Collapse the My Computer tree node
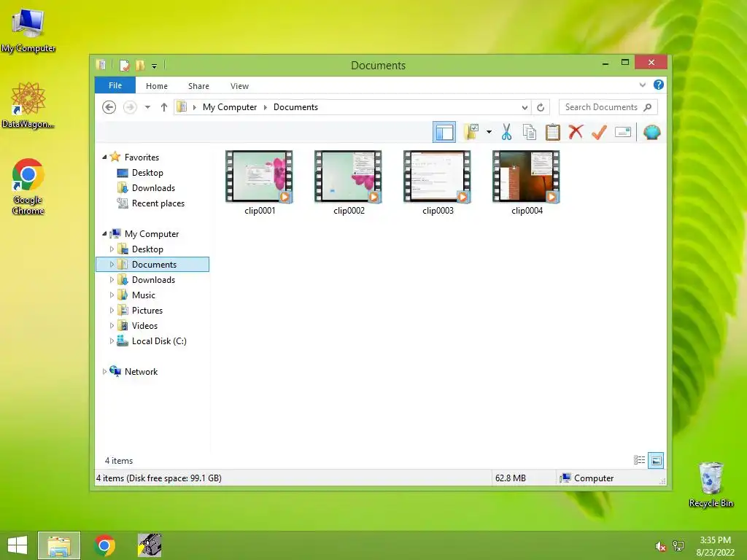Screen dimensions: 747x560 point(104,233)
